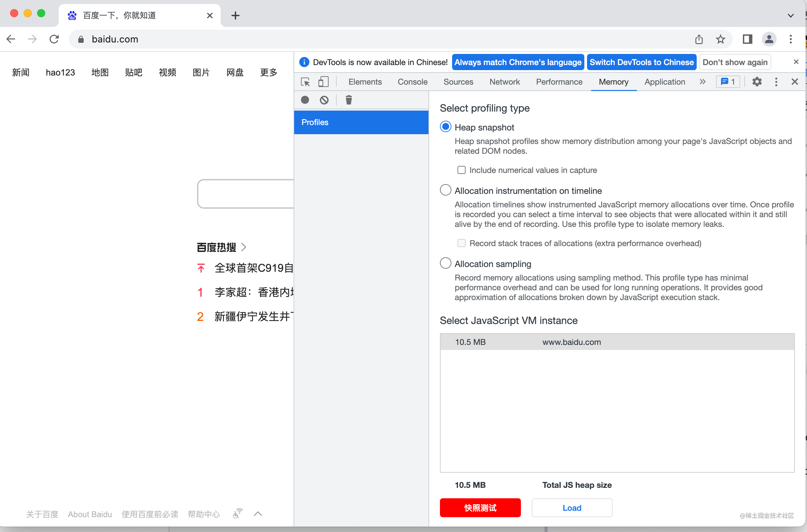Open DevTools settings gear icon
Image resolution: width=807 pixels, height=532 pixels.
pos(756,82)
